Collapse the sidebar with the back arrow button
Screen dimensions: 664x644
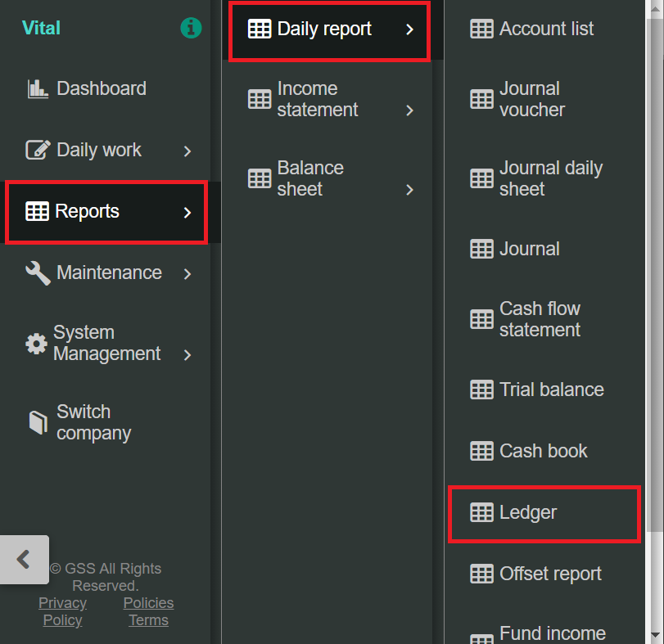point(24,560)
